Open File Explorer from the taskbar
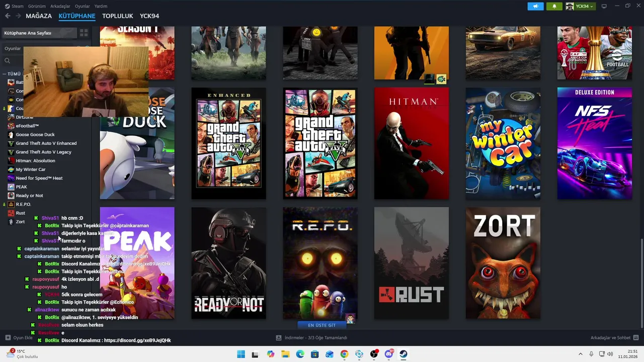This screenshot has width=644, height=362. coord(285,354)
